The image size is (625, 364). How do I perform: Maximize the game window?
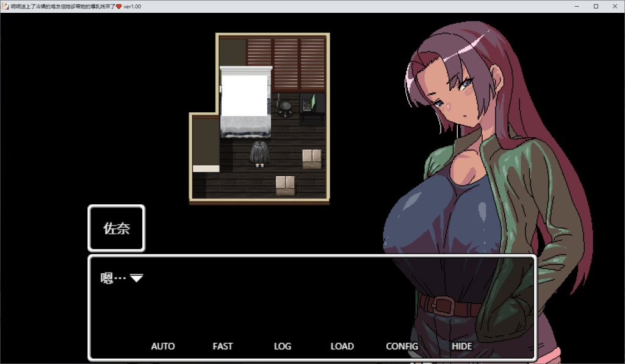pyautogui.click(x=596, y=6)
